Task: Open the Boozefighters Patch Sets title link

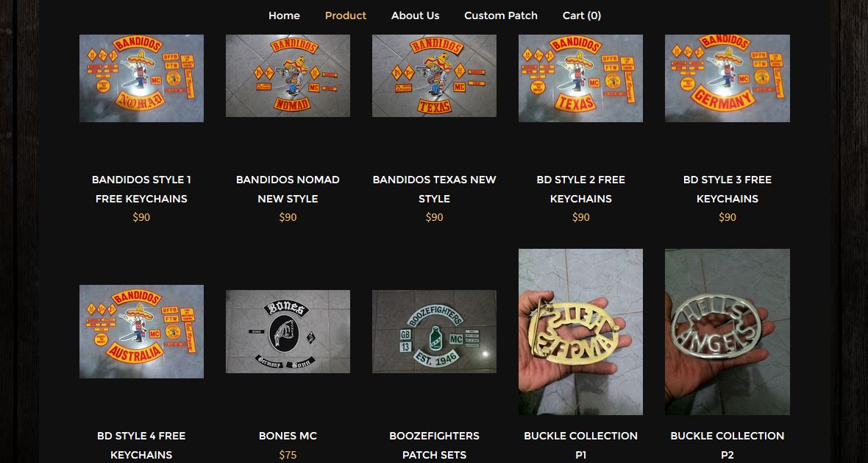Action: [x=434, y=445]
